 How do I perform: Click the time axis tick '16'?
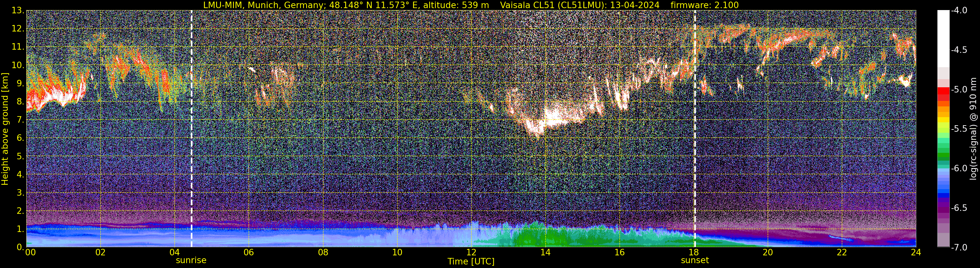click(619, 252)
